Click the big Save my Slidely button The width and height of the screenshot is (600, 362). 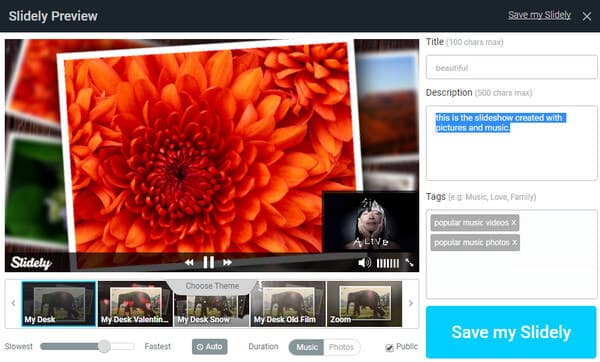511,332
